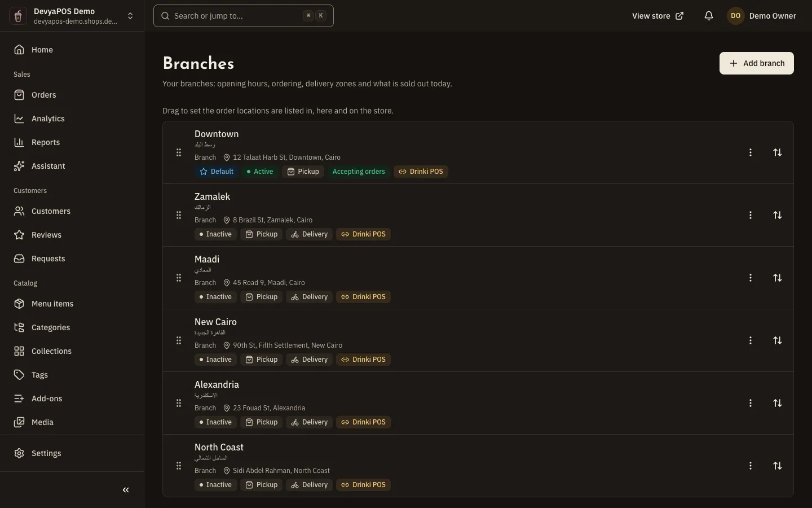Screen dimensions: 812x508
Task: Focus the Search or jump to field
Action: (x=244, y=16)
